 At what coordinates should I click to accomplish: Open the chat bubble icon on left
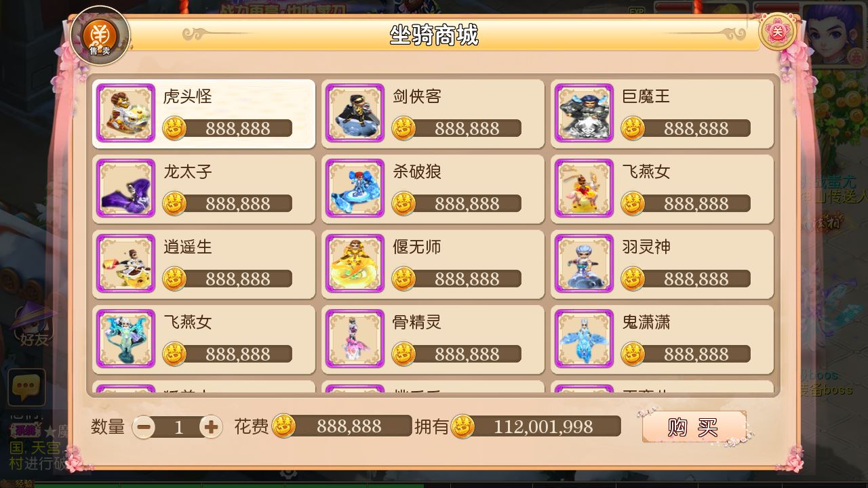[26, 387]
